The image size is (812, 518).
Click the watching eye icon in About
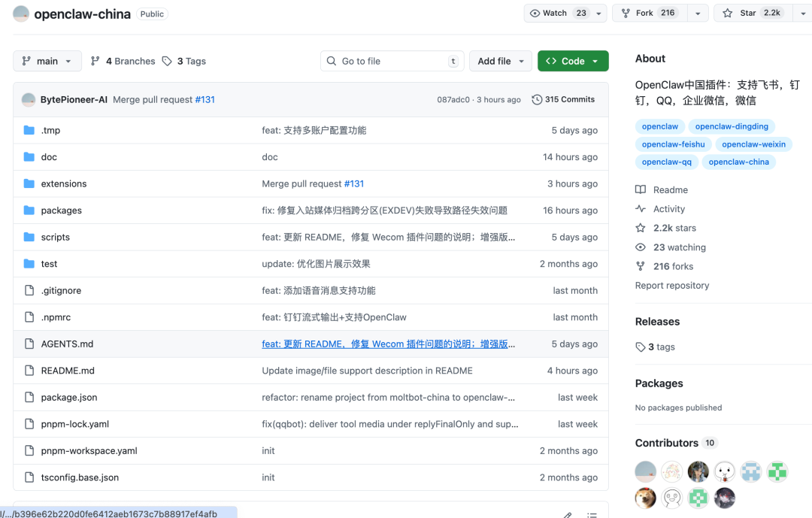pos(641,247)
